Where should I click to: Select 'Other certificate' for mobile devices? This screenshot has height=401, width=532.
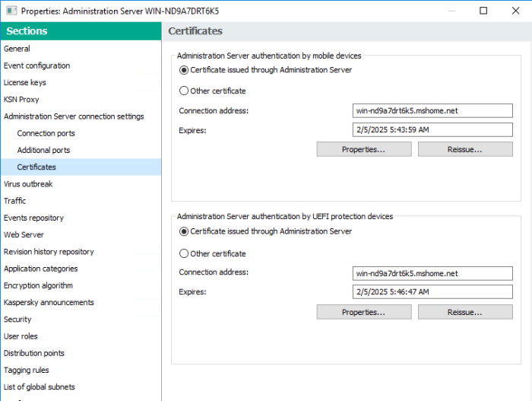coord(183,91)
